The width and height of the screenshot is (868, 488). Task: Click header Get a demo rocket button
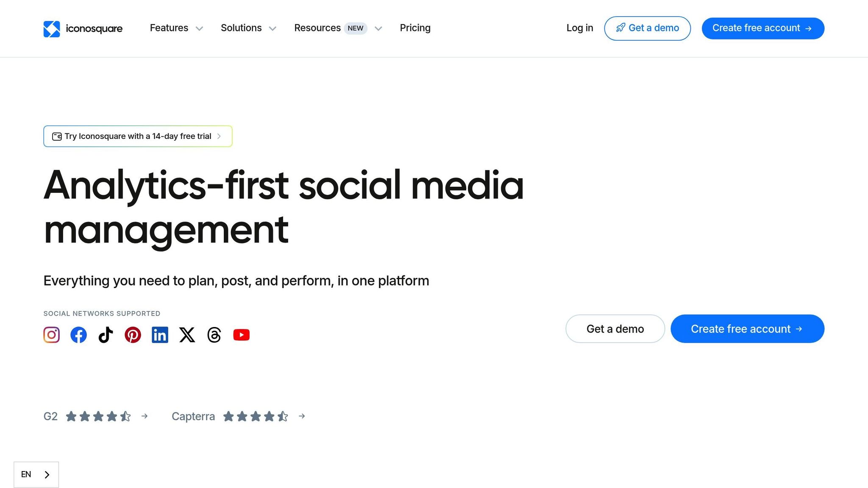tap(647, 28)
